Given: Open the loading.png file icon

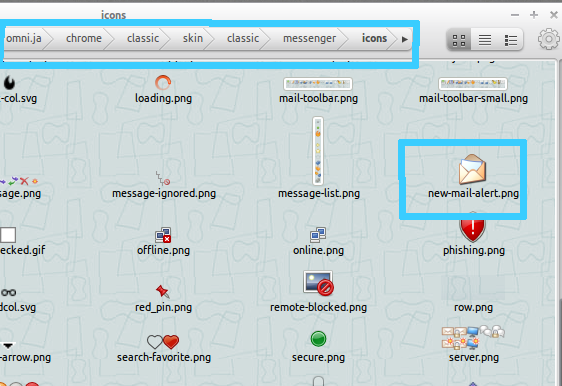Looking at the screenshot, I should (x=163, y=82).
